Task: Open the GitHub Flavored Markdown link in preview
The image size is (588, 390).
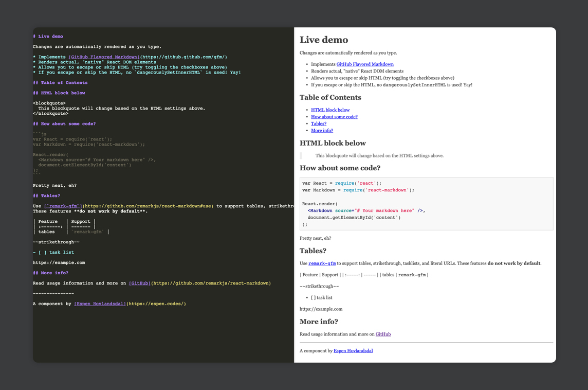Action: [365, 64]
